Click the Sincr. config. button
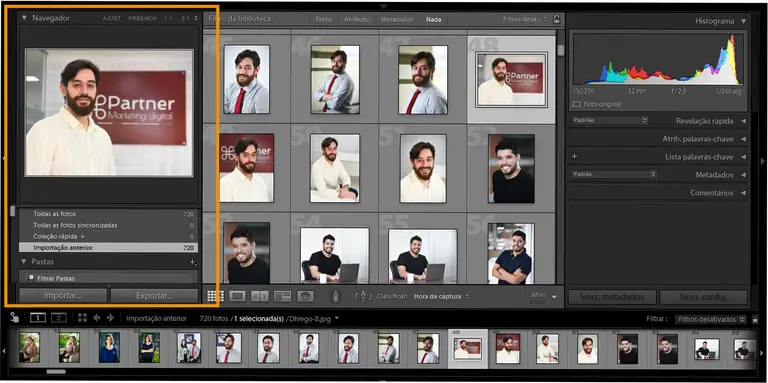This screenshot has height=383, width=768. click(703, 297)
